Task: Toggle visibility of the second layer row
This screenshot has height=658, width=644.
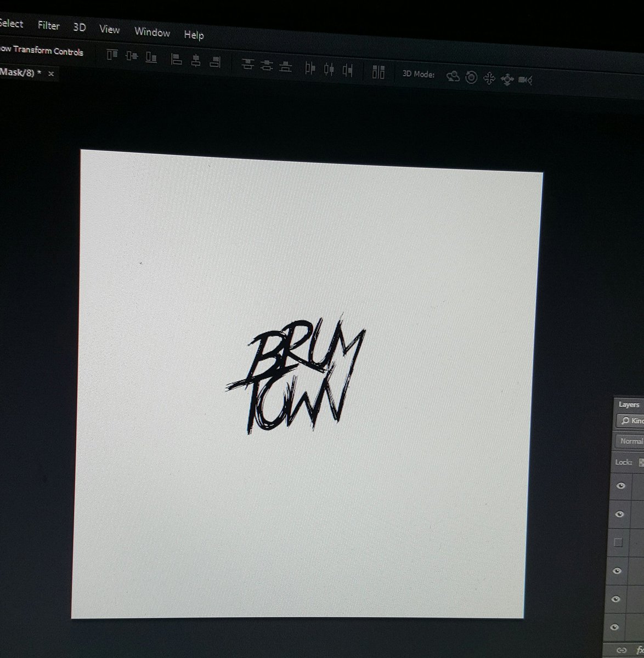Action: pos(620,514)
